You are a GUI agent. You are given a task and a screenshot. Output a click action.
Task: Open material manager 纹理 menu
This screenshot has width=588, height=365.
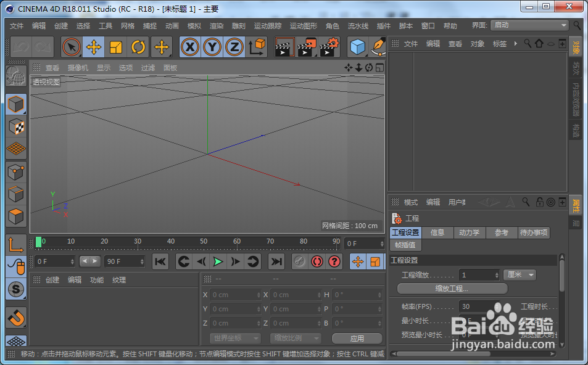pyautogui.click(x=119, y=280)
